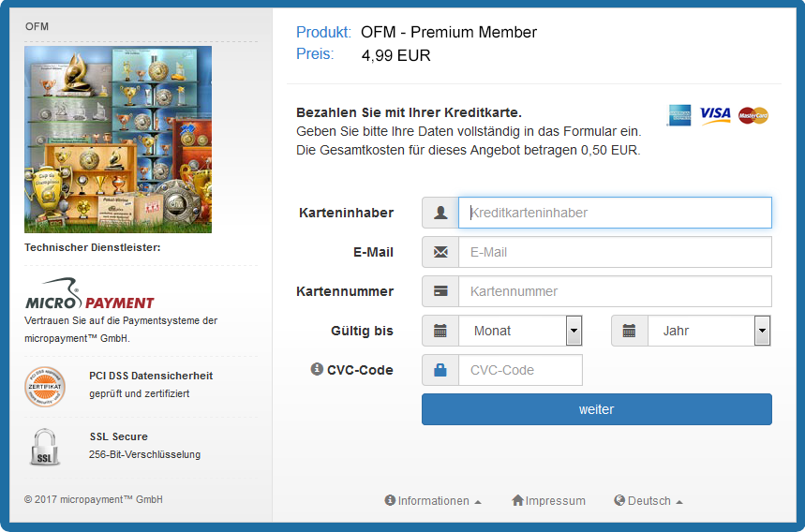Click the CVC-Code label text
The image size is (805, 532).
pyautogui.click(x=360, y=370)
